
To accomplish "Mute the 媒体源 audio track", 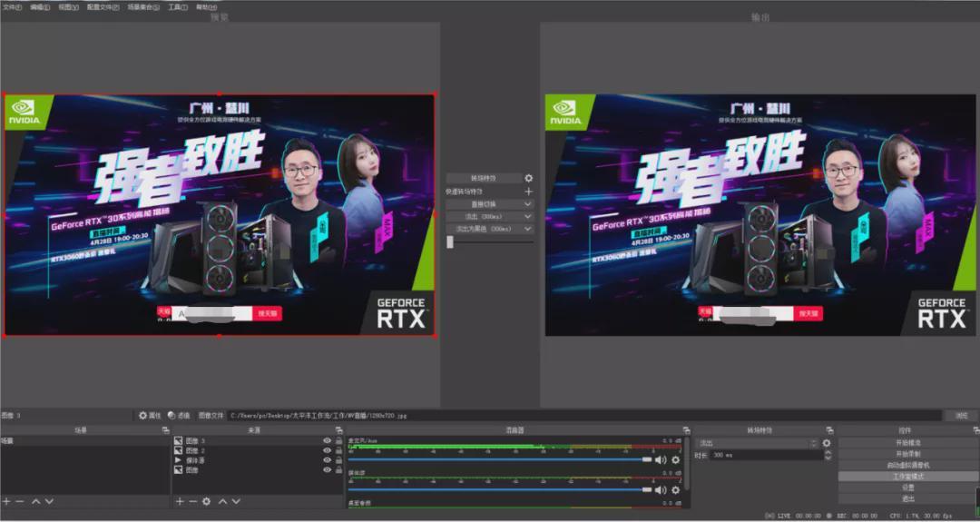I will 661,490.
